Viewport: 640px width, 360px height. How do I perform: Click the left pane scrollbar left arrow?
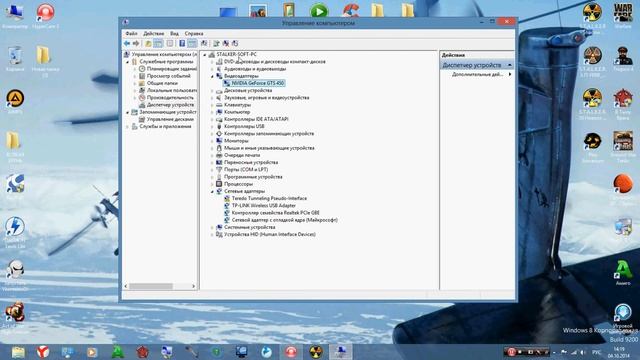click(126, 287)
